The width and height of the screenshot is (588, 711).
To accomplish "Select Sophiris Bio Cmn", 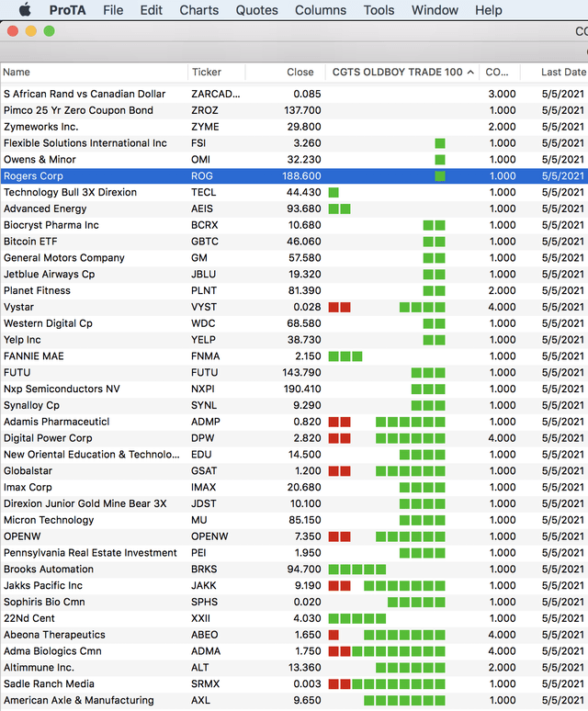I will [294, 602].
